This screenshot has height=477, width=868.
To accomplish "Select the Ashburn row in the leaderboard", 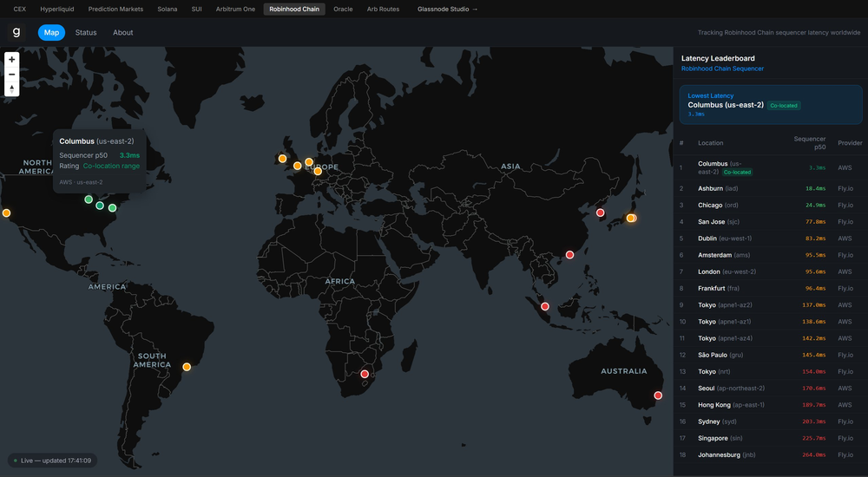I will coord(771,189).
